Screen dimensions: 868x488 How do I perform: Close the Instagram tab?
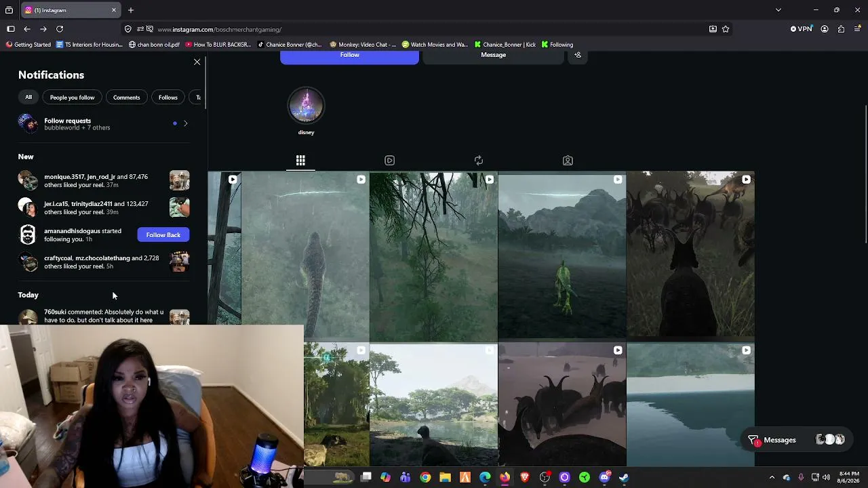coord(114,10)
